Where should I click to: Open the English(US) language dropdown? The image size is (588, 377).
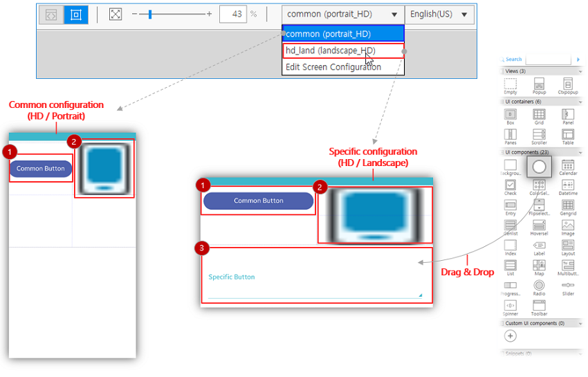(439, 14)
